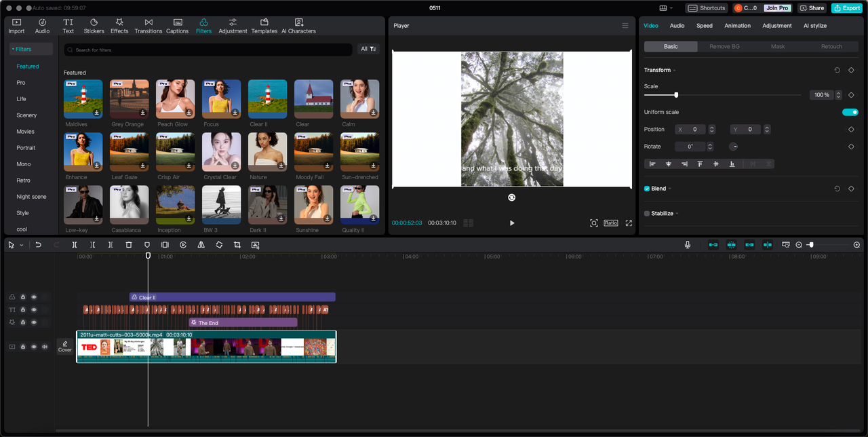The height and width of the screenshot is (437, 868).
Task: Switch to the AI stylize tab
Action: point(815,26)
